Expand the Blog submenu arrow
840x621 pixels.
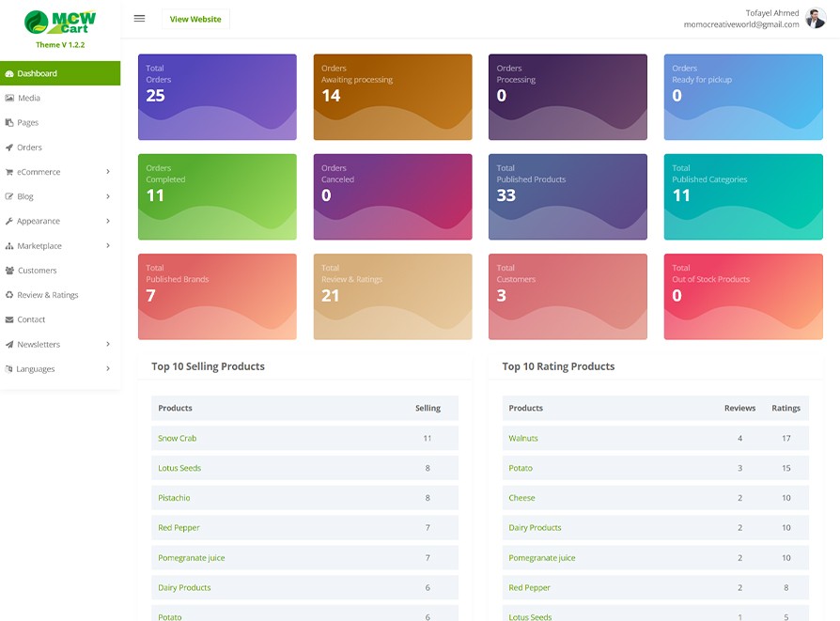coord(108,196)
